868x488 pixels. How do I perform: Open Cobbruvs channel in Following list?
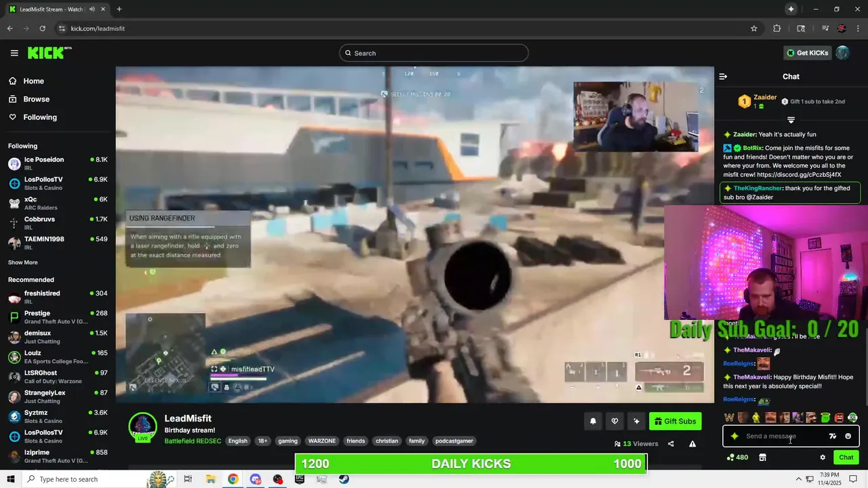[58, 223]
